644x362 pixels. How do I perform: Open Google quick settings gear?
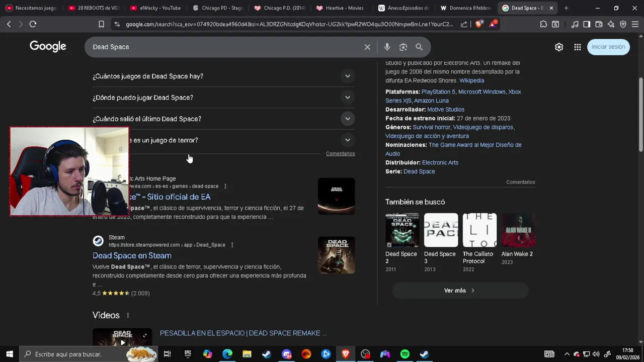click(559, 47)
